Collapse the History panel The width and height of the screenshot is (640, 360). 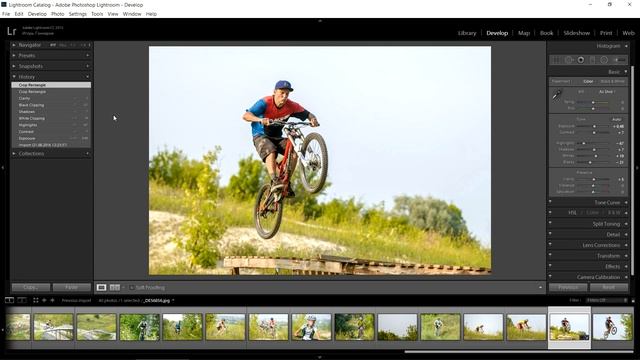[x=14, y=76]
